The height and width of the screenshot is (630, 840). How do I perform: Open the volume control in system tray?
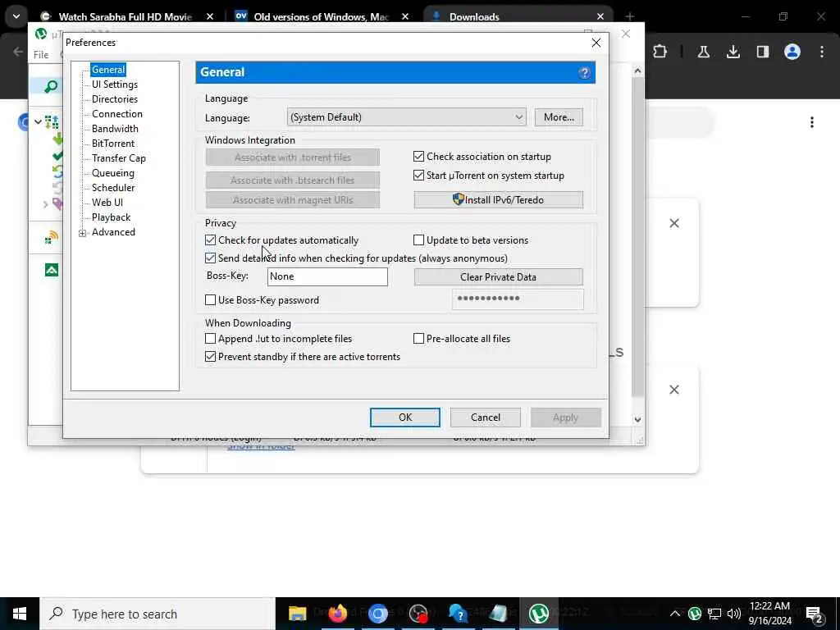(734, 614)
